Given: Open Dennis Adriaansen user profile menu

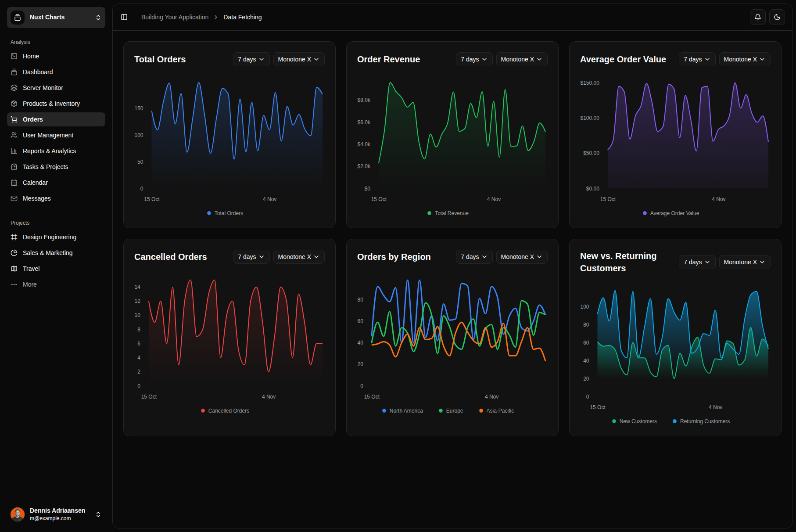Looking at the screenshot, I should pyautogui.click(x=56, y=514).
